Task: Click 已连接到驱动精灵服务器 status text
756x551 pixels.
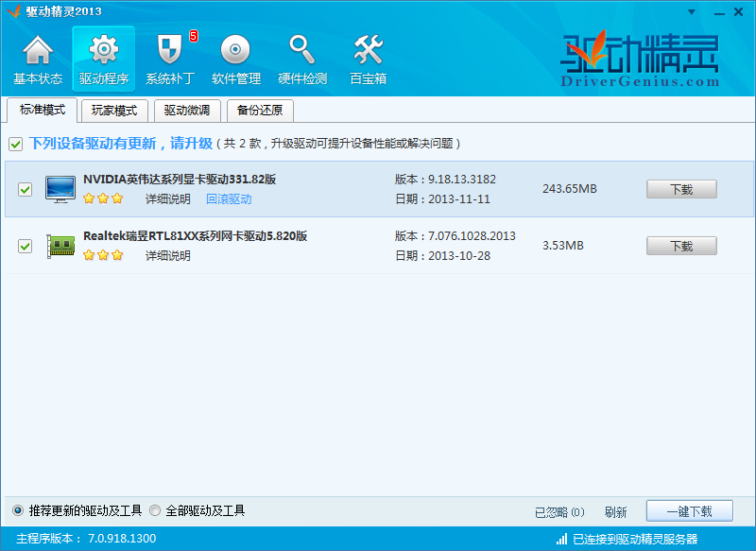Action: (635, 539)
